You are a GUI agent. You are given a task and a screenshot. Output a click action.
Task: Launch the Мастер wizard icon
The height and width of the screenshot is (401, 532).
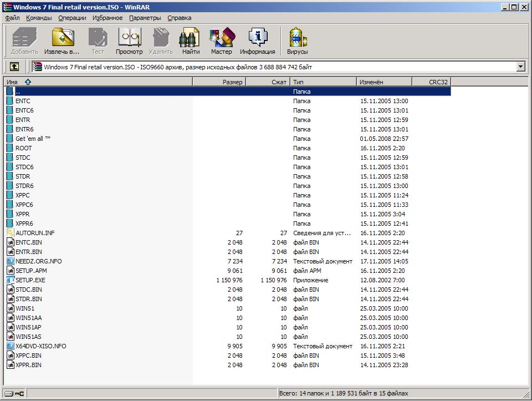(x=222, y=37)
